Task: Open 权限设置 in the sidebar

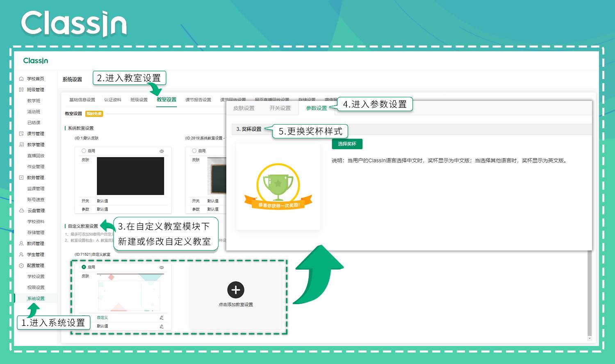Action: pyautogui.click(x=36, y=288)
